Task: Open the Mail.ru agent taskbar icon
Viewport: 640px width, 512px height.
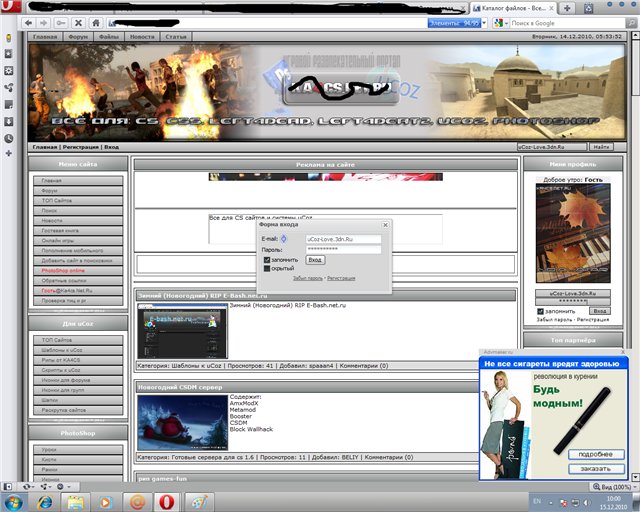Action: (x=138, y=502)
